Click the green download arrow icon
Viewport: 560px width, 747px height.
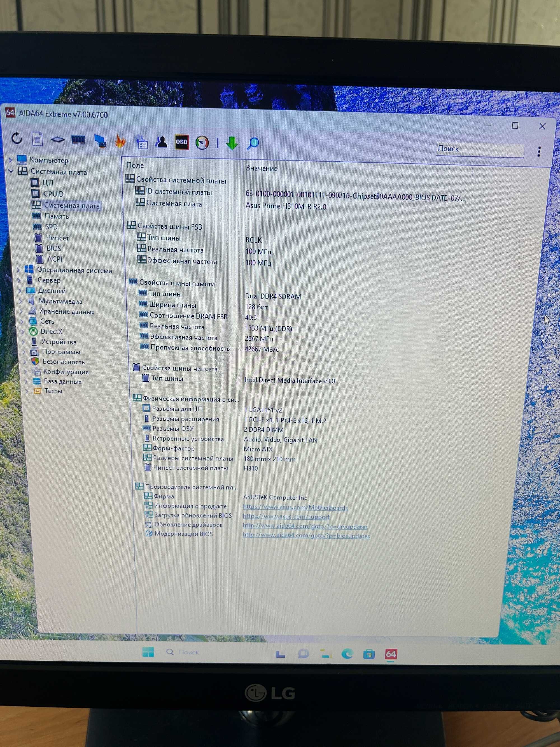point(232,143)
